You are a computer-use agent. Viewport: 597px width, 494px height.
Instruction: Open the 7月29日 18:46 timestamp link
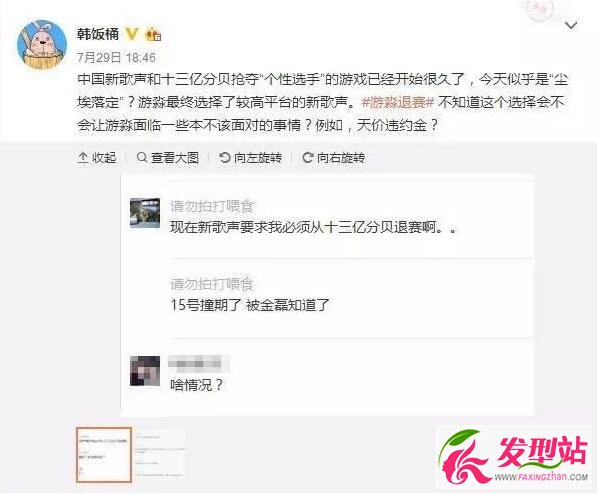point(116,58)
